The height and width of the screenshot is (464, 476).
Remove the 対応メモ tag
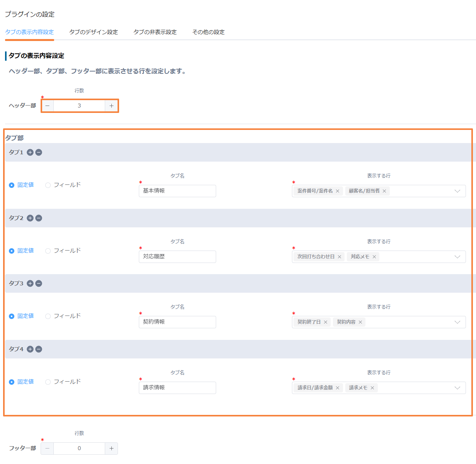[374, 257]
